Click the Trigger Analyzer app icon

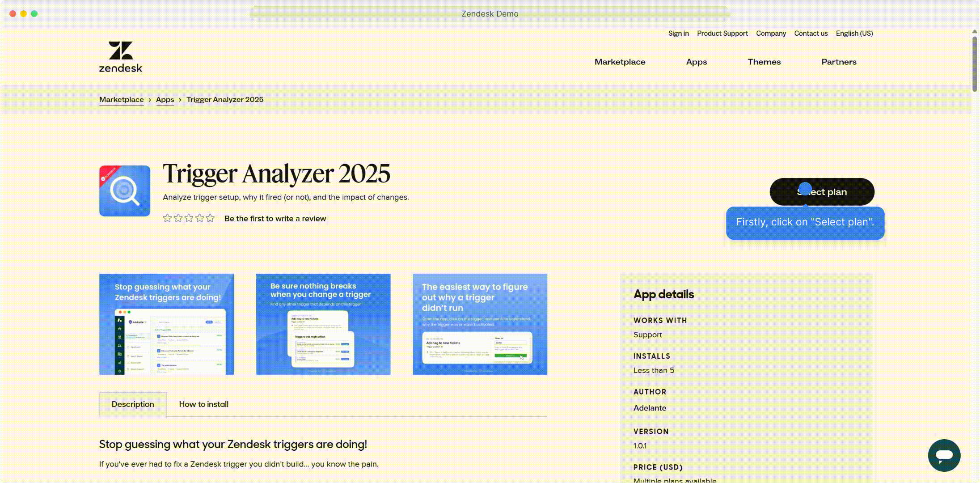pos(125,191)
